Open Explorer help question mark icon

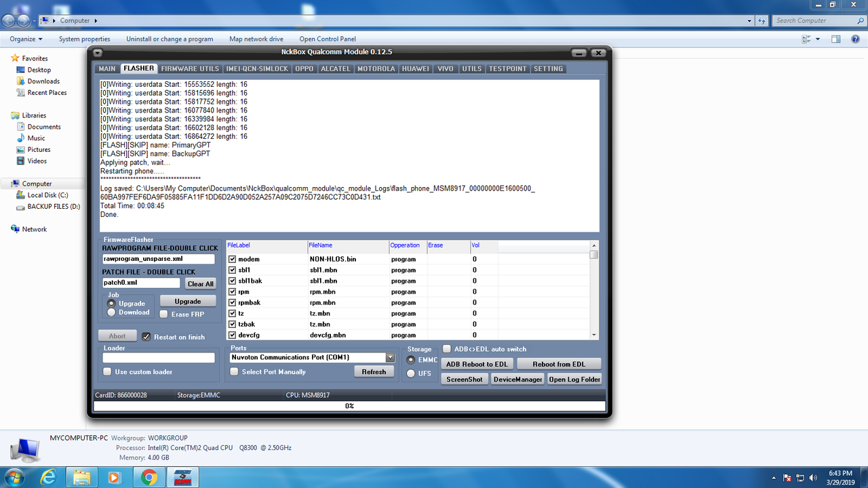pos(856,39)
